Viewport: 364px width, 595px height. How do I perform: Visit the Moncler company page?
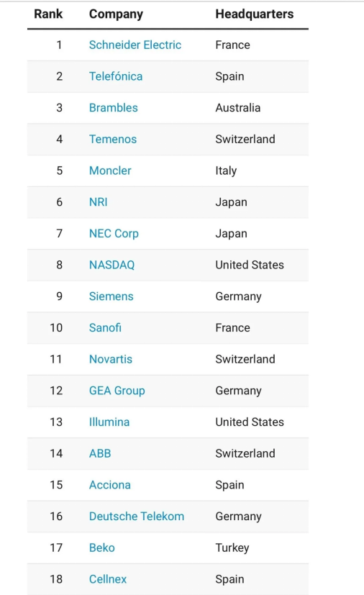pos(110,171)
